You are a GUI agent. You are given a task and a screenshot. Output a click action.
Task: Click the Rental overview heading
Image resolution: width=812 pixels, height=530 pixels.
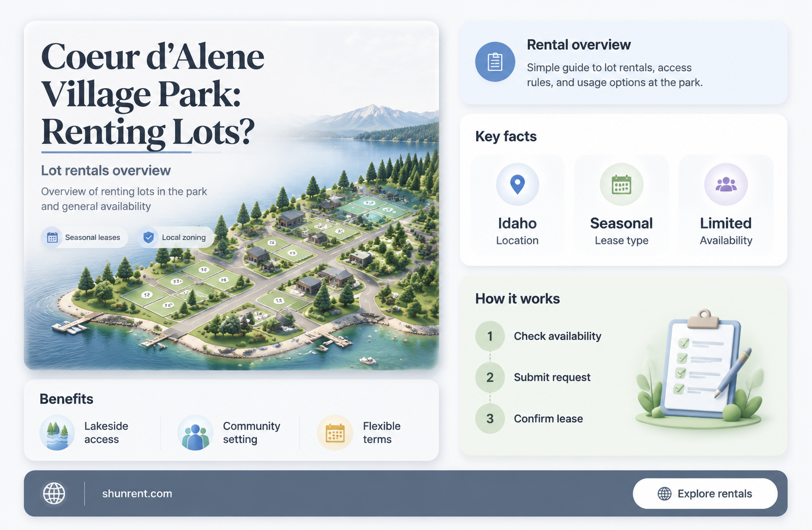[579, 45]
